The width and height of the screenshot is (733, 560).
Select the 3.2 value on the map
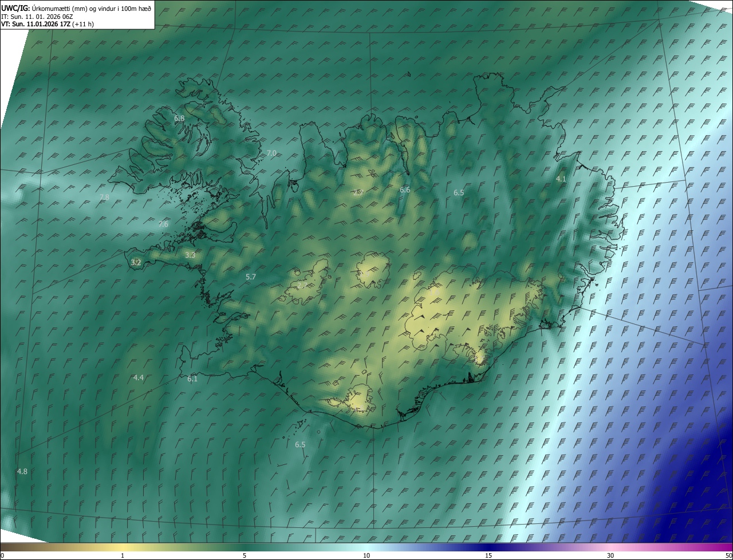coord(136,262)
